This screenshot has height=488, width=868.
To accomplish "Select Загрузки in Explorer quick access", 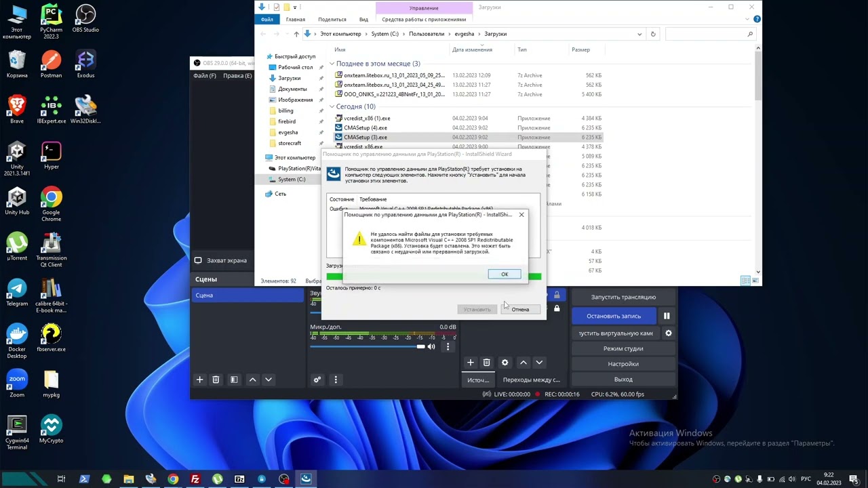I will click(290, 78).
